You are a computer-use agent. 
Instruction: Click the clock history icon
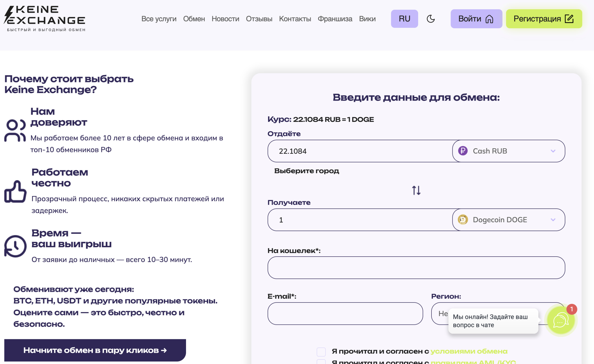coord(15,246)
